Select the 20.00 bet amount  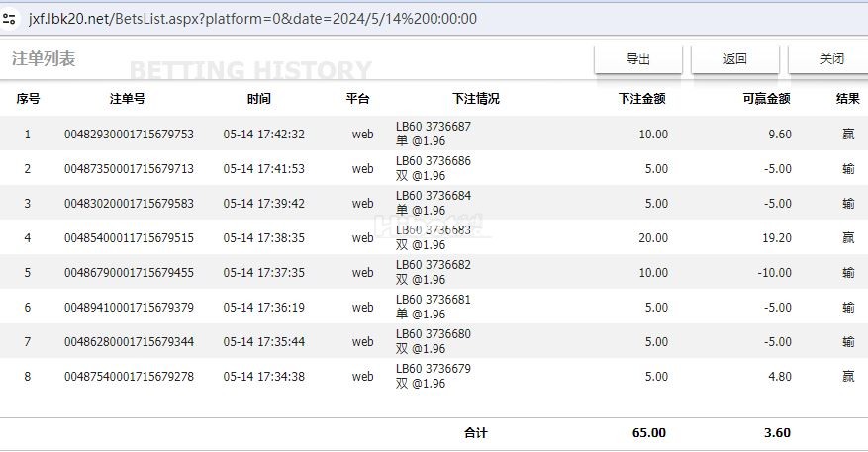click(x=653, y=238)
